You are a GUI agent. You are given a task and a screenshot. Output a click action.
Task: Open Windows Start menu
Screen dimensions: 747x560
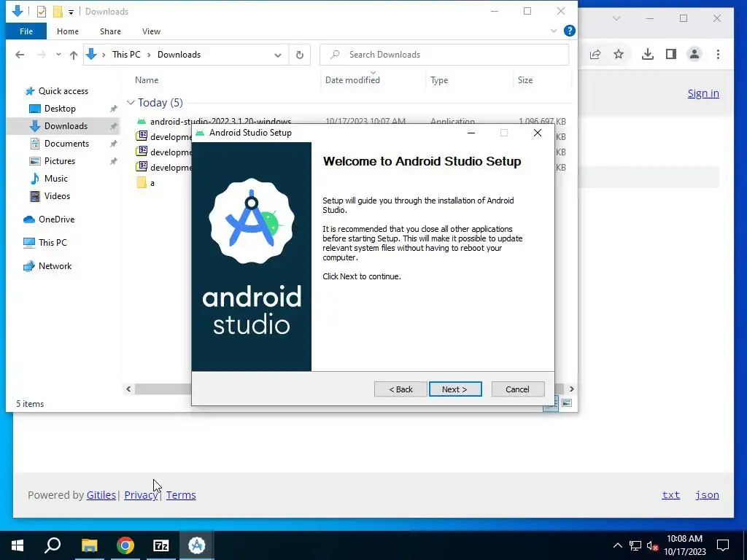[x=18, y=545]
